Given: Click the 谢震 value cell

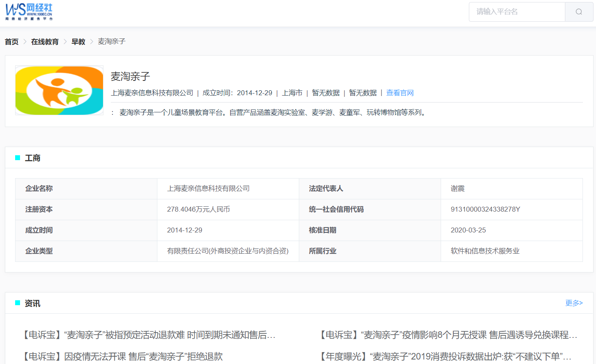Looking at the screenshot, I should pos(512,189).
